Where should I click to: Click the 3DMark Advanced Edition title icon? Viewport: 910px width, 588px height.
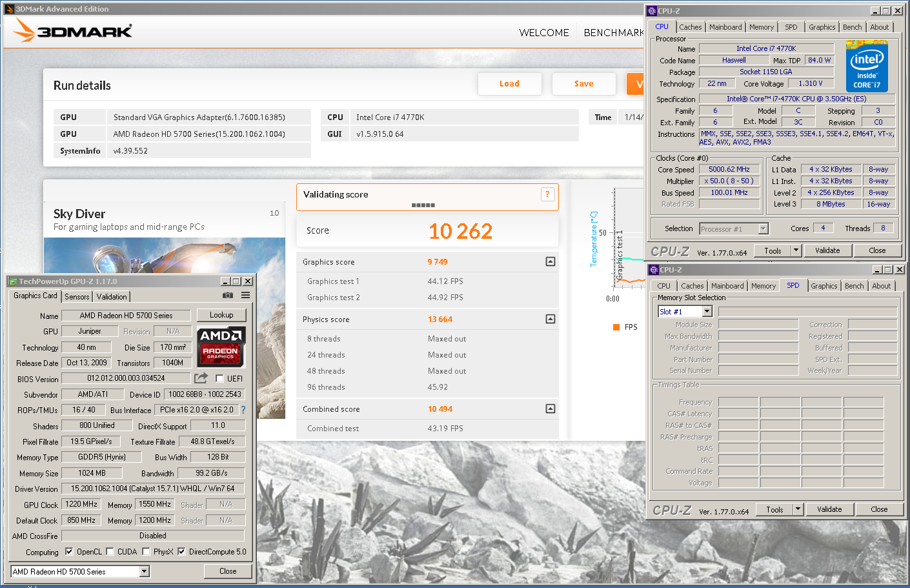tap(9, 9)
